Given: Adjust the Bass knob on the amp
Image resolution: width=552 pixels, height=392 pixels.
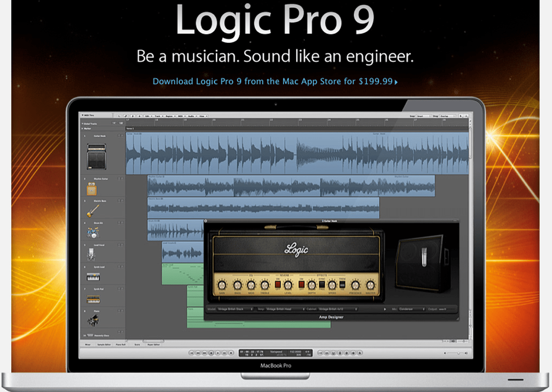Looking at the screenshot, I should click(238, 285).
